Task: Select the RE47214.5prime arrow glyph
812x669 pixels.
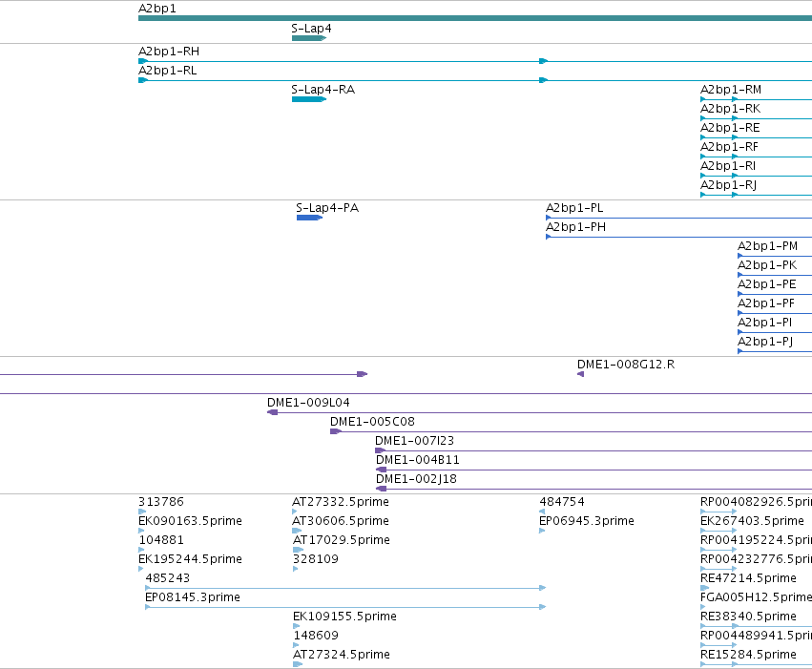Action: (x=705, y=588)
